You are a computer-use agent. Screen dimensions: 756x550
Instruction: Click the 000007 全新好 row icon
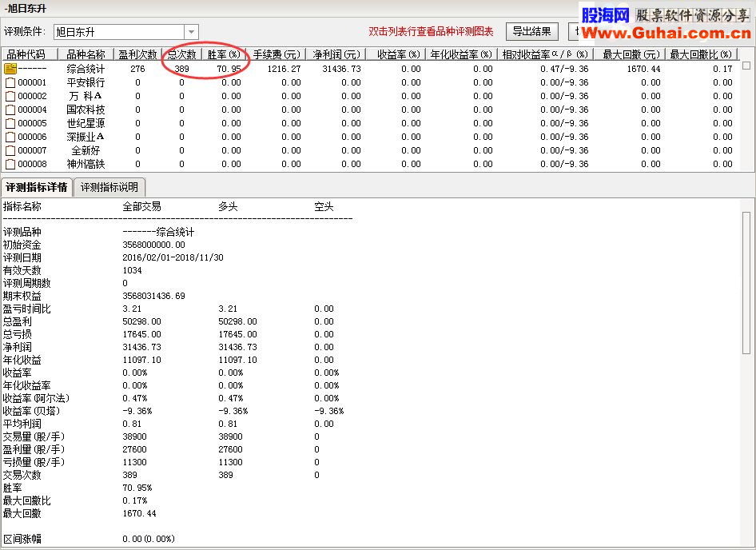click(10, 150)
